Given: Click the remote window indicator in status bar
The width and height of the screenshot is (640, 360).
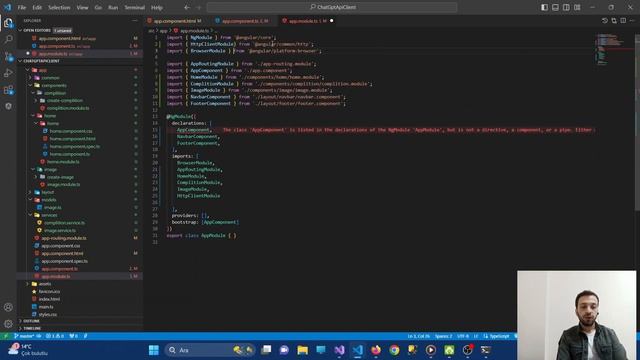Looking at the screenshot, I should coord(6,336).
